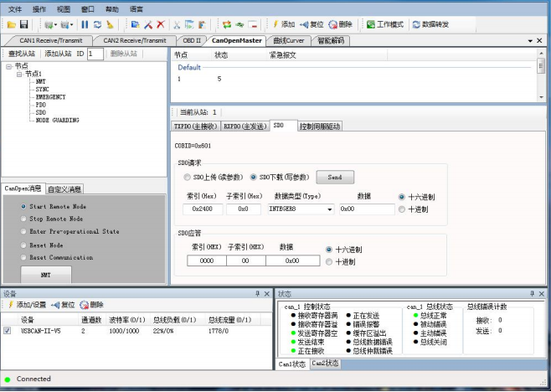The image size is (551, 392).
Task: Open the tab list dropdown arrow
Action: [530, 41]
